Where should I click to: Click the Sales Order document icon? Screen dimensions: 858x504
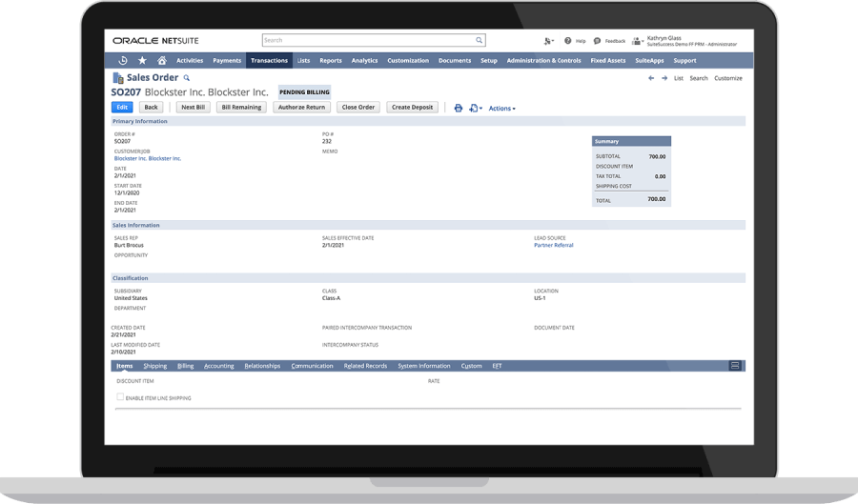(117, 78)
